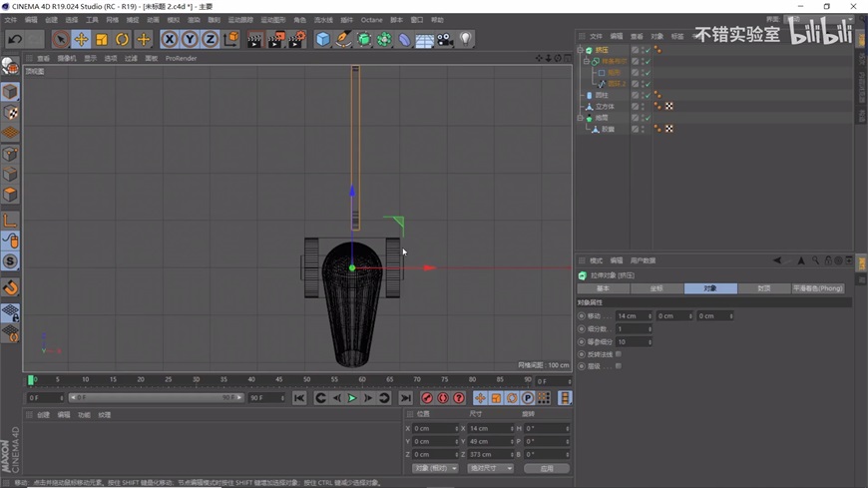The height and width of the screenshot is (488, 868).
Task: Toggle the X-axis lock icon
Action: [170, 39]
